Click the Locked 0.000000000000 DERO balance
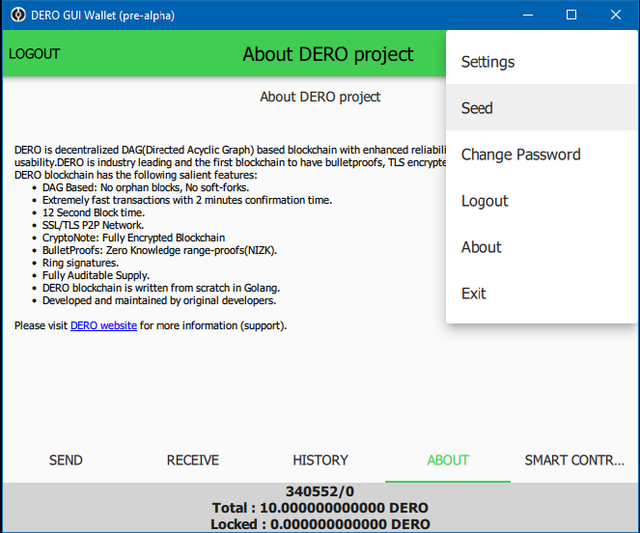Screen dimensions: 640x533 click(x=320, y=524)
